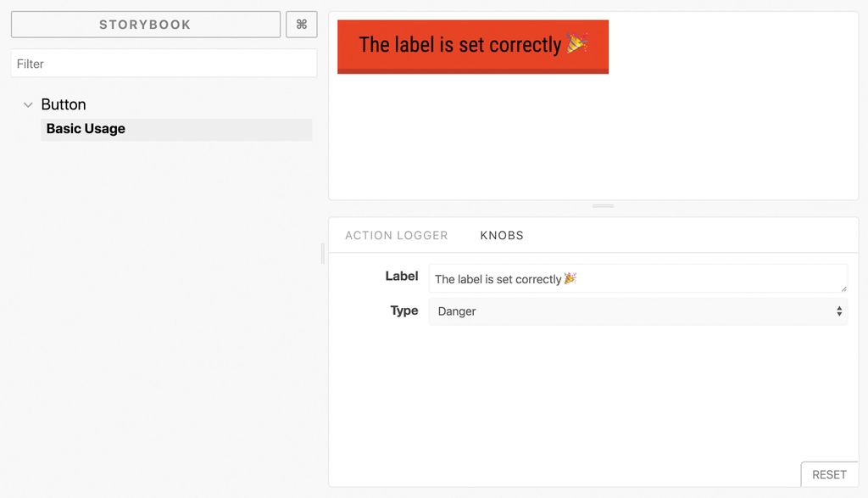Click the Type field label text
The image size is (868, 498).
click(x=403, y=311)
